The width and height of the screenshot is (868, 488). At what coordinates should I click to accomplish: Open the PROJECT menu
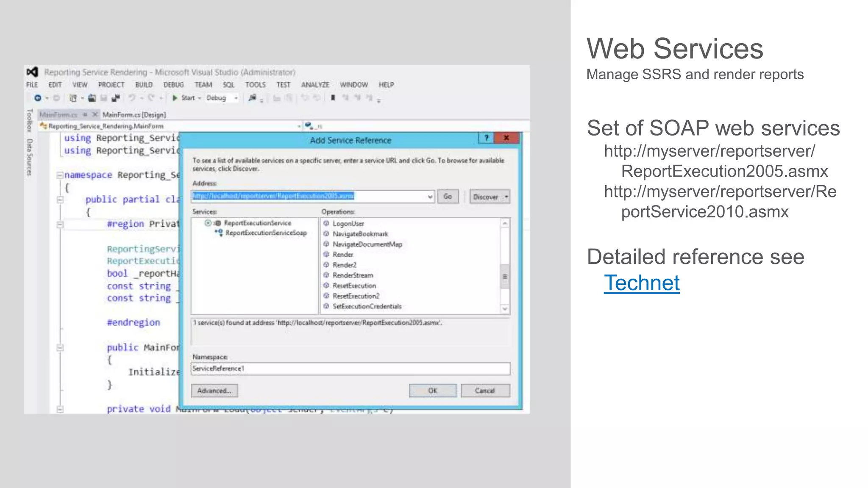[111, 85]
